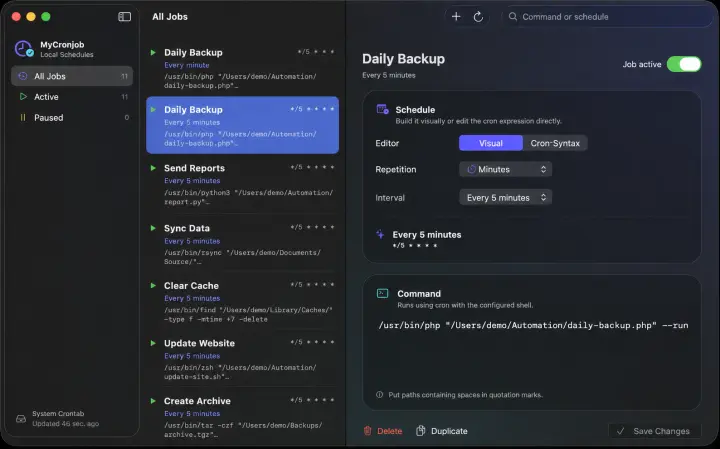The height and width of the screenshot is (449, 720).
Task: Open the Repetition Minutes dropdown
Action: click(506, 169)
